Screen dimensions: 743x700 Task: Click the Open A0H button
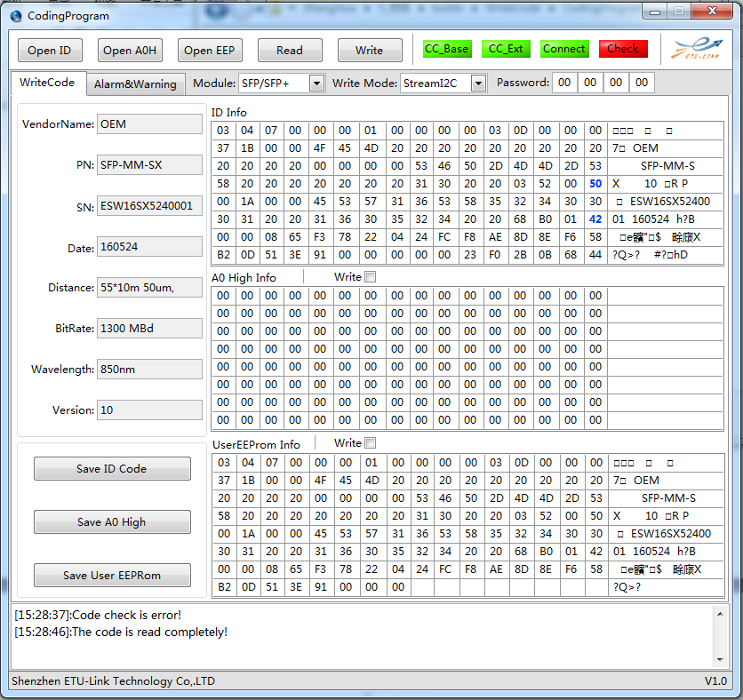click(130, 51)
